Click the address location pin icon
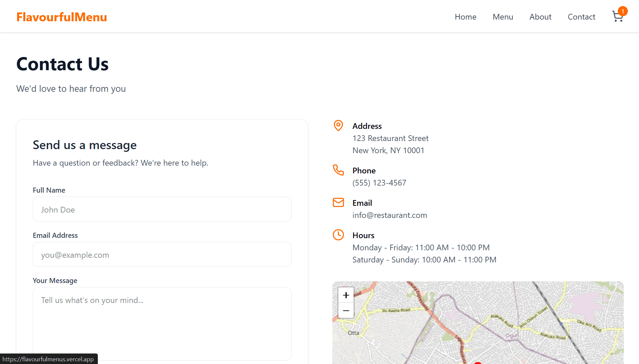This screenshot has width=639, height=364. pos(338,125)
